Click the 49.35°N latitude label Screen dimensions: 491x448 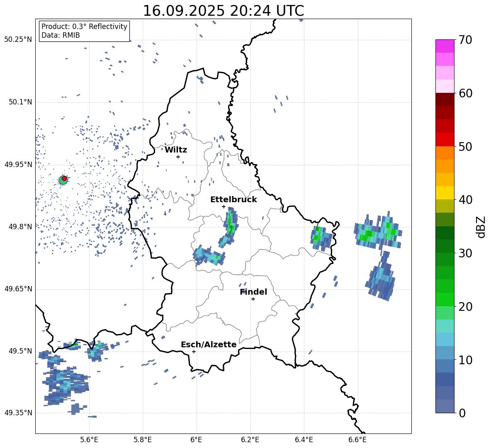[x=18, y=413]
